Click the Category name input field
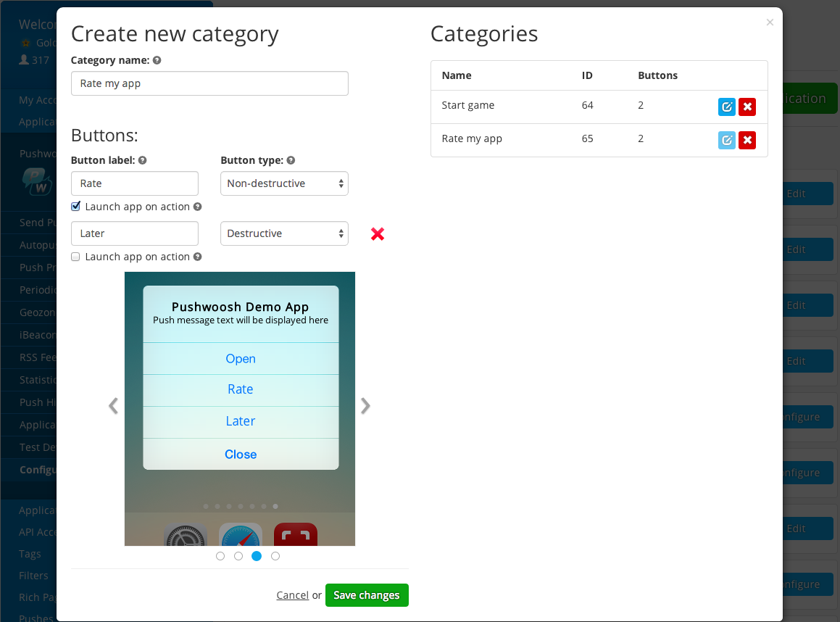Viewport: 840px width, 622px height. [x=209, y=83]
